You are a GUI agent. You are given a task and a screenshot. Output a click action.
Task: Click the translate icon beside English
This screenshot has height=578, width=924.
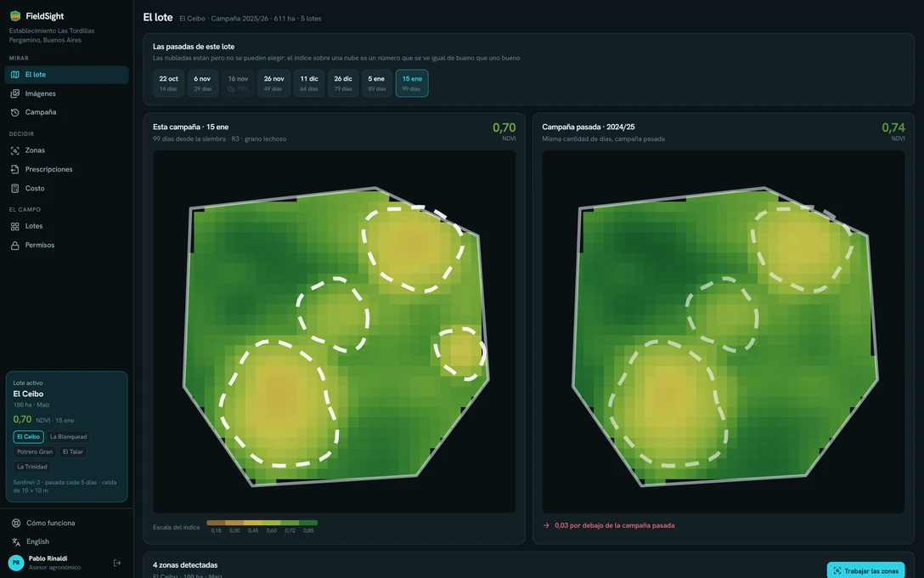click(16, 541)
